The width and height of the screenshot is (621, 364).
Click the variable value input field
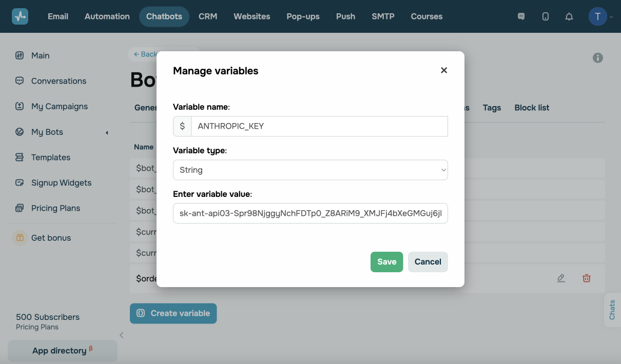pos(310,213)
